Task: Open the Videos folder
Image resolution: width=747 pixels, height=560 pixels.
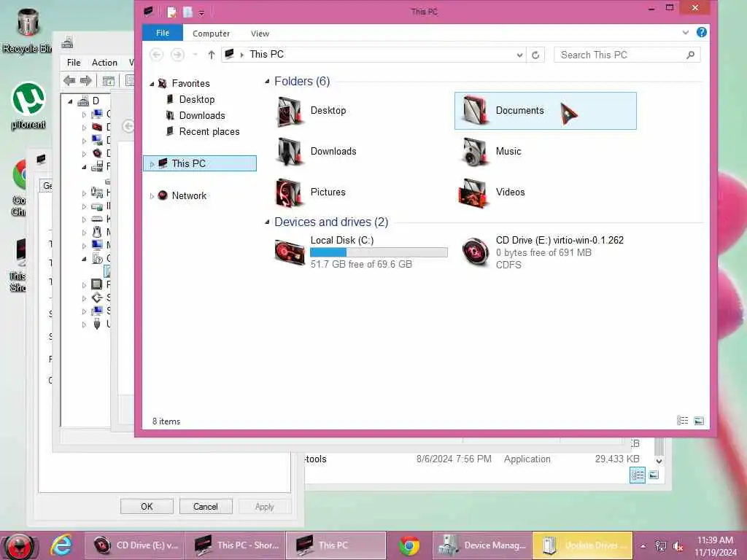Action: pyautogui.click(x=492, y=192)
